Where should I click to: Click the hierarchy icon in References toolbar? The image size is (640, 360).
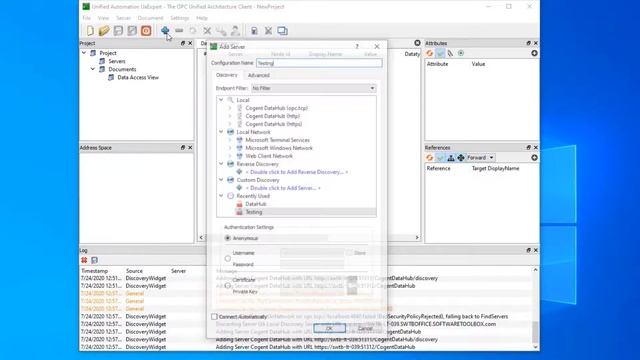click(x=451, y=158)
